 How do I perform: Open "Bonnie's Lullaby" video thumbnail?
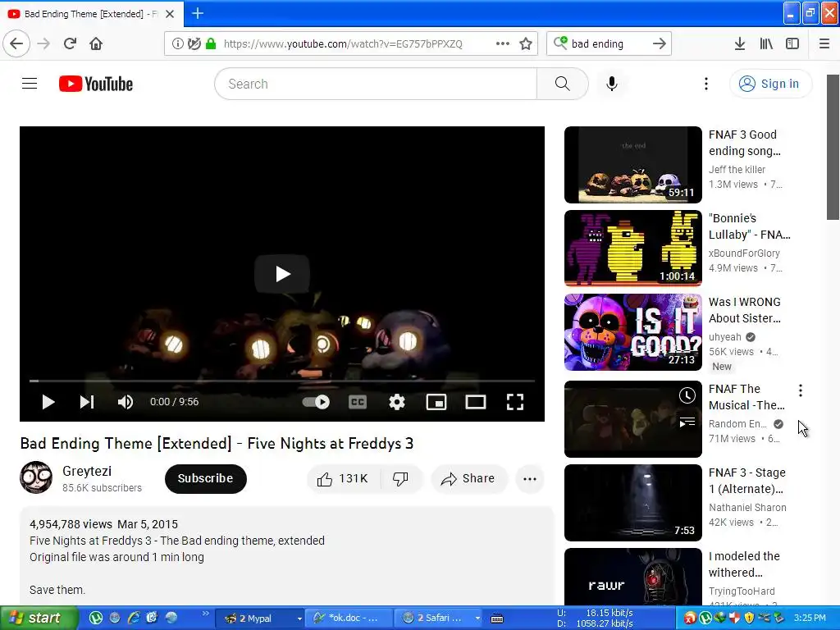(x=632, y=248)
